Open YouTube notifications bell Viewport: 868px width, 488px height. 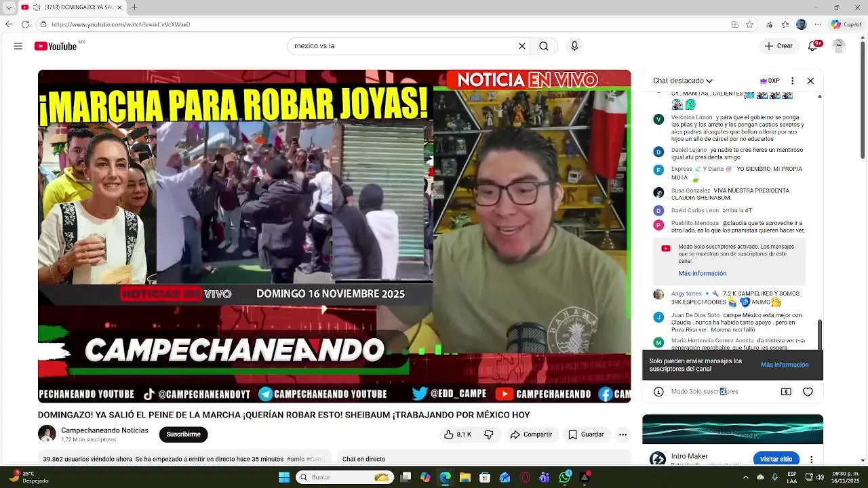pyautogui.click(x=813, y=46)
